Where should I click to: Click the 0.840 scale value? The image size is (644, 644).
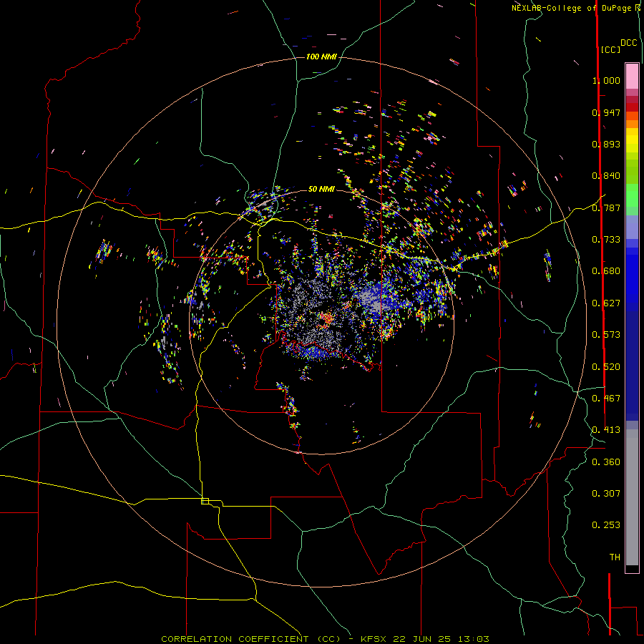(x=606, y=176)
